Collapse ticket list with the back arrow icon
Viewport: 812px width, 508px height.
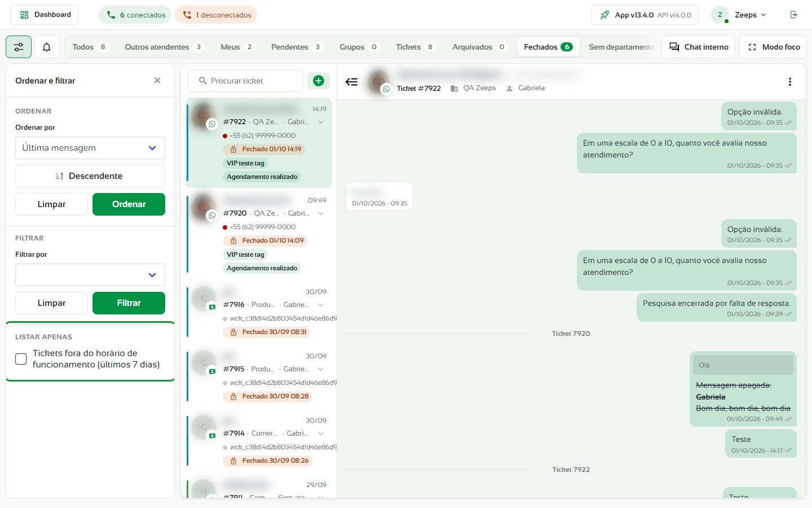coord(351,82)
